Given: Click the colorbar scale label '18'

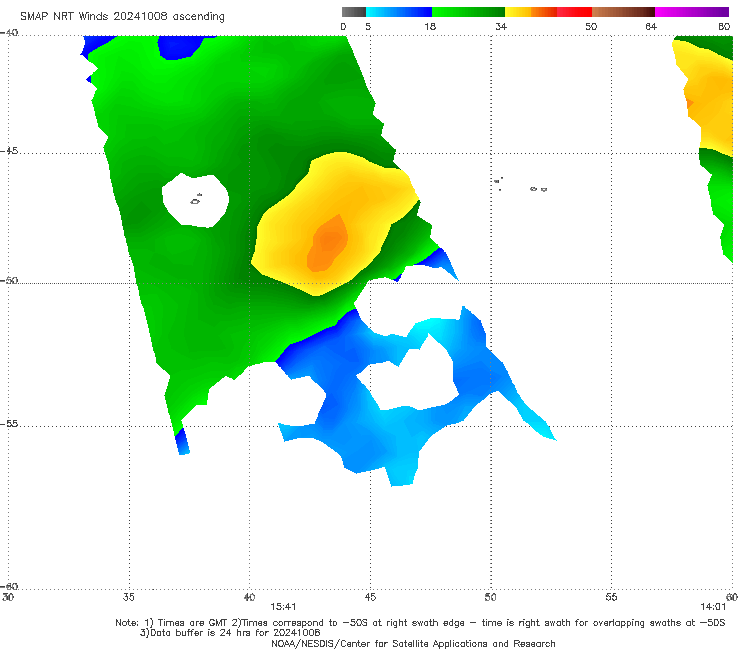Looking at the screenshot, I should [x=430, y=26].
